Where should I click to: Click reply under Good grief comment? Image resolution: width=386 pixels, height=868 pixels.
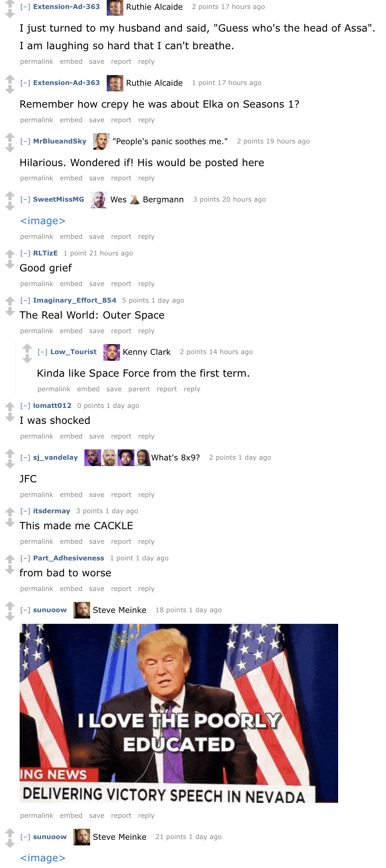tap(146, 284)
